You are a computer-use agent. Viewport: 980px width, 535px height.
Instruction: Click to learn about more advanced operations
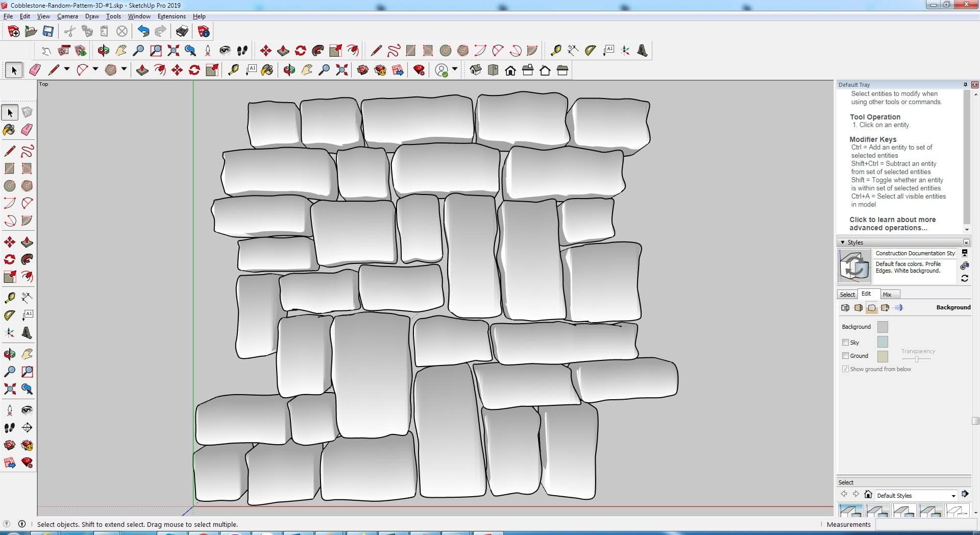[892, 224]
